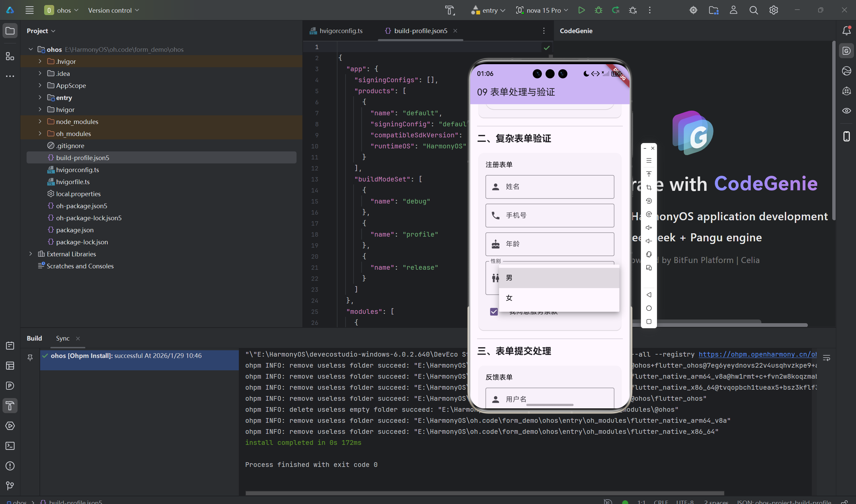The width and height of the screenshot is (856, 504).
Task: Click the Build hammer icon in top toolbar
Action: click(450, 10)
